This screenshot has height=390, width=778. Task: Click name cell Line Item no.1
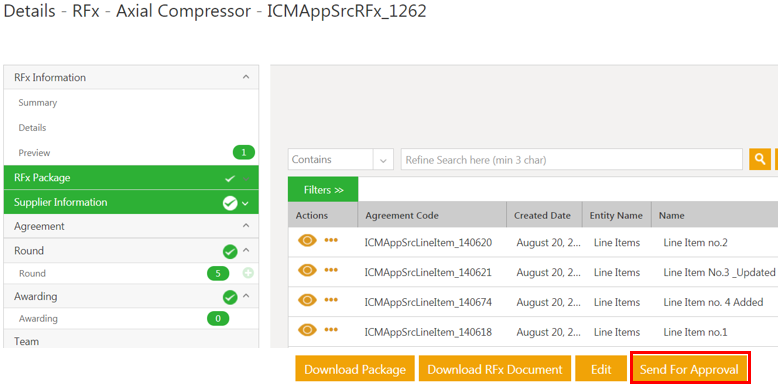click(695, 332)
